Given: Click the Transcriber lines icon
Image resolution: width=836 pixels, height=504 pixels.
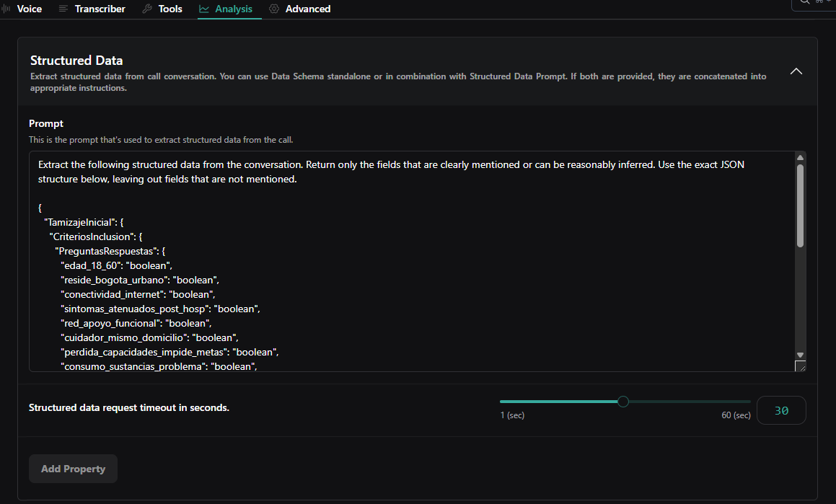Looking at the screenshot, I should click(x=63, y=9).
